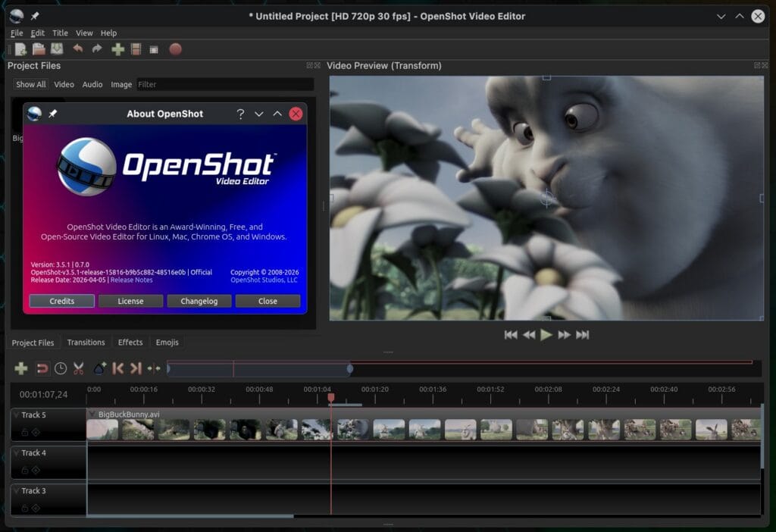Image resolution: width=776 pixels, height=532 pixels.
Task: Toggle snapping with the magnet icon
Action: (43, 368)
